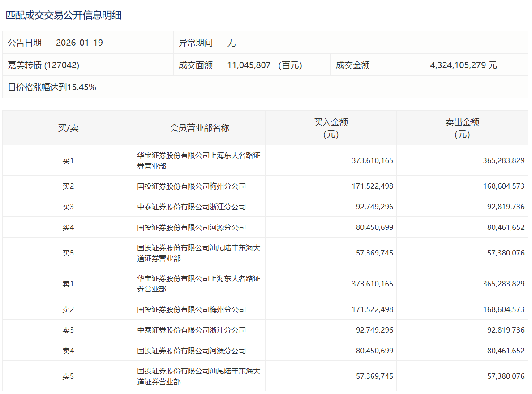Click the 成交面额 value 11,045,807
532x394 pixels.
(x=249, y=65)
